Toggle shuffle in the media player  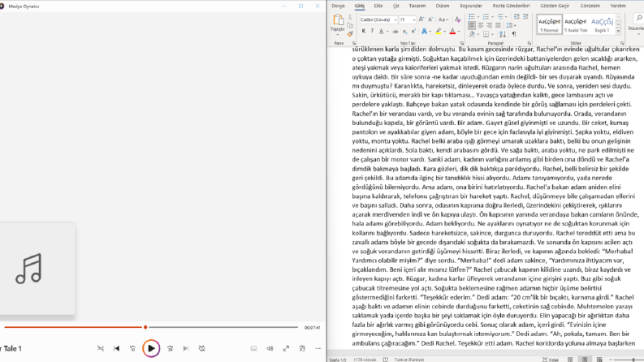pyautogui.click(x=101, y=348)
